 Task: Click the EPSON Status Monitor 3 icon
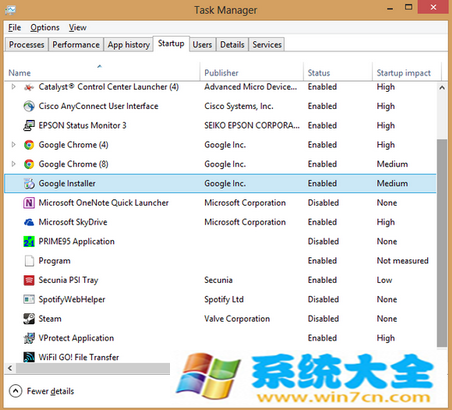click(29, 126)
